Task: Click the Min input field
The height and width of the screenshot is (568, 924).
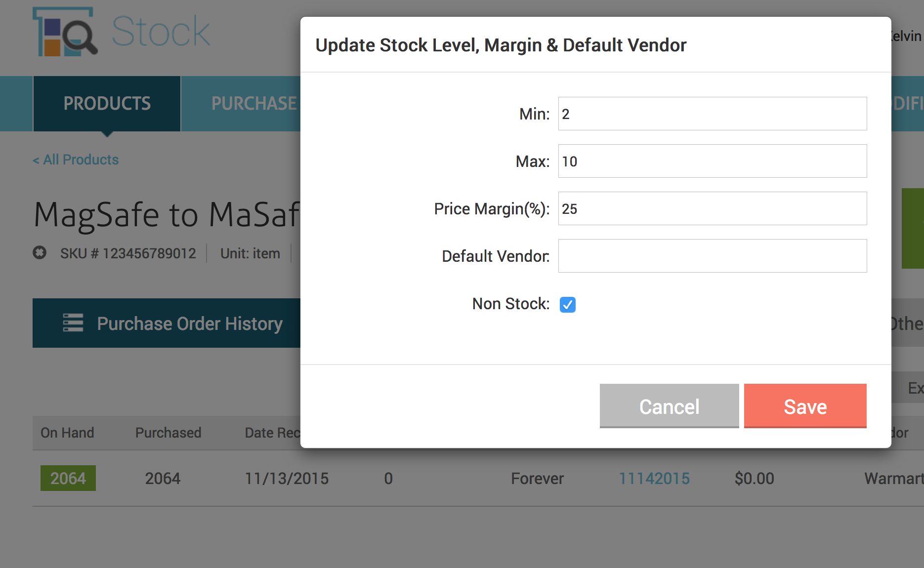Action: pos(713,114)
